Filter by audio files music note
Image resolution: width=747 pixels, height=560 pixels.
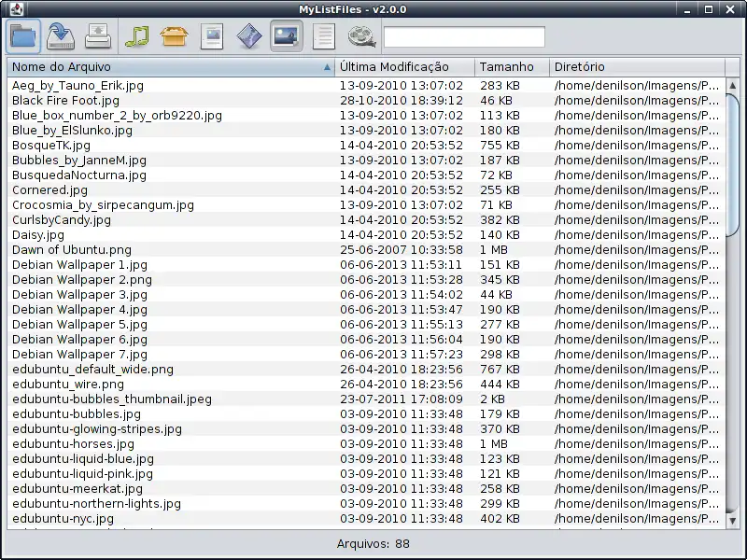[136, 36]
